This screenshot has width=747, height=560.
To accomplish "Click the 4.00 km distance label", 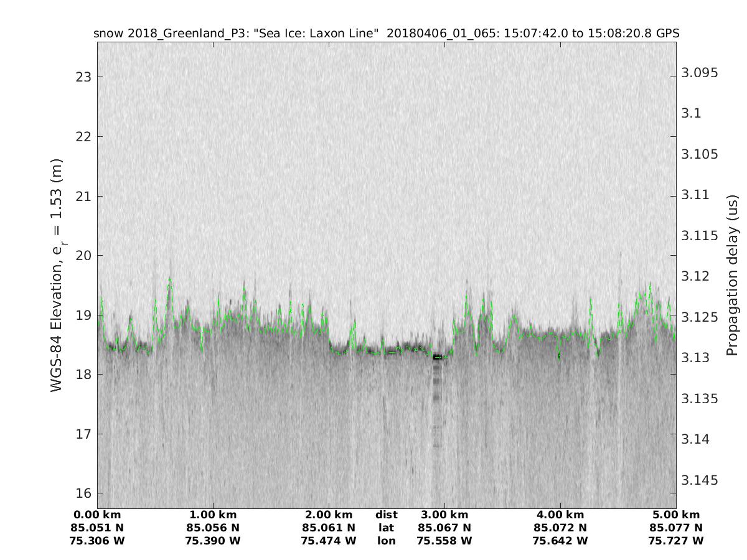I will point(560,515).
